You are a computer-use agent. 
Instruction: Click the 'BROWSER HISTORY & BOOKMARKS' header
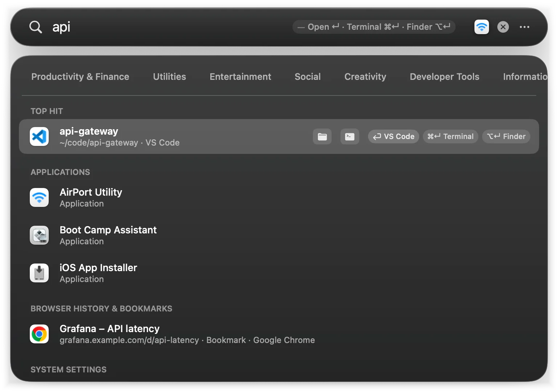point(101,309)
